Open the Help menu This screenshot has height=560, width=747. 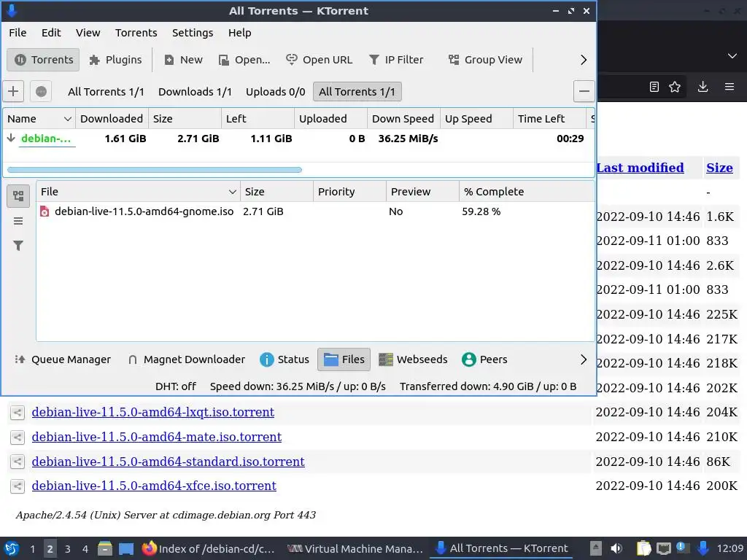(239, 32)
